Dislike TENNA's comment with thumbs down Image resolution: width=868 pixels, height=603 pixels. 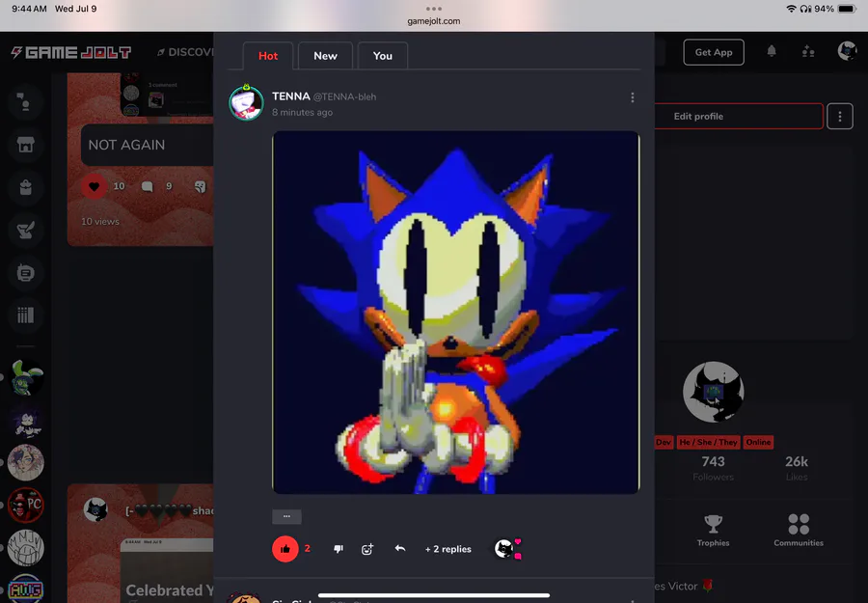click(339, 549)
